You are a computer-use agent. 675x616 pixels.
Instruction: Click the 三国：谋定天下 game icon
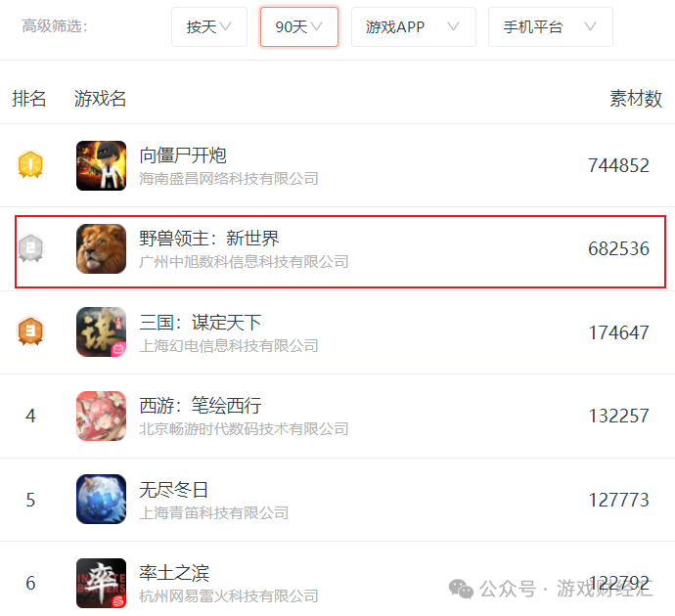tap(101, 331)
